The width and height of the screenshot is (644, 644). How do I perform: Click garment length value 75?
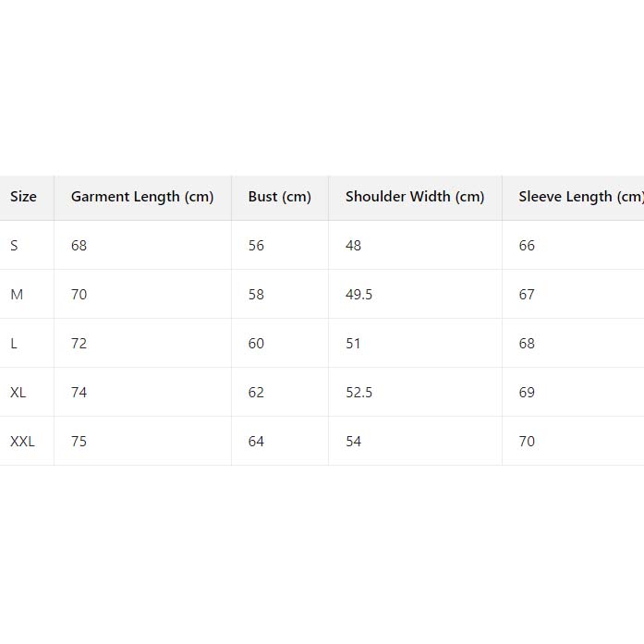(x=79, y=442)
